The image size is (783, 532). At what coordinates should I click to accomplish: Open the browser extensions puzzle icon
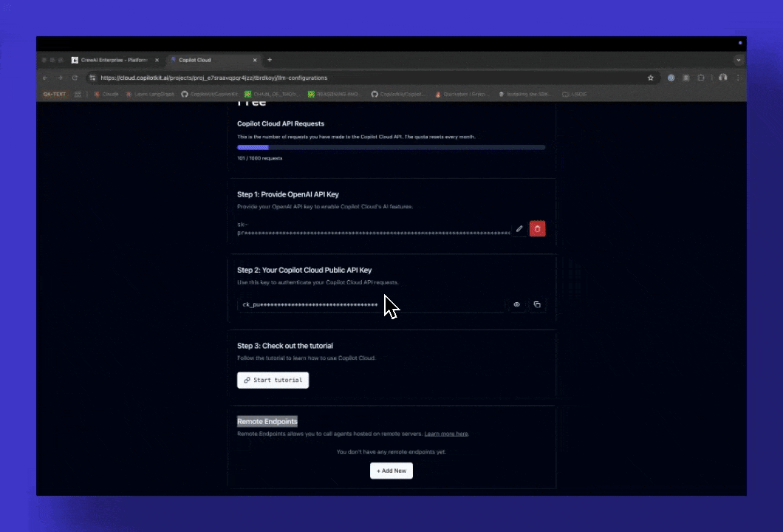700,78
